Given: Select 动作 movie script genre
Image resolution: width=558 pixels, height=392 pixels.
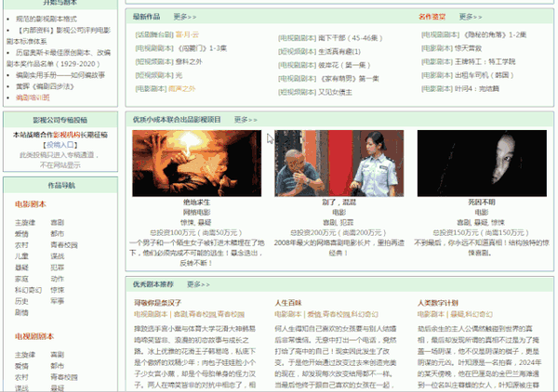Looking at the screenshot, I should (58, 279).
